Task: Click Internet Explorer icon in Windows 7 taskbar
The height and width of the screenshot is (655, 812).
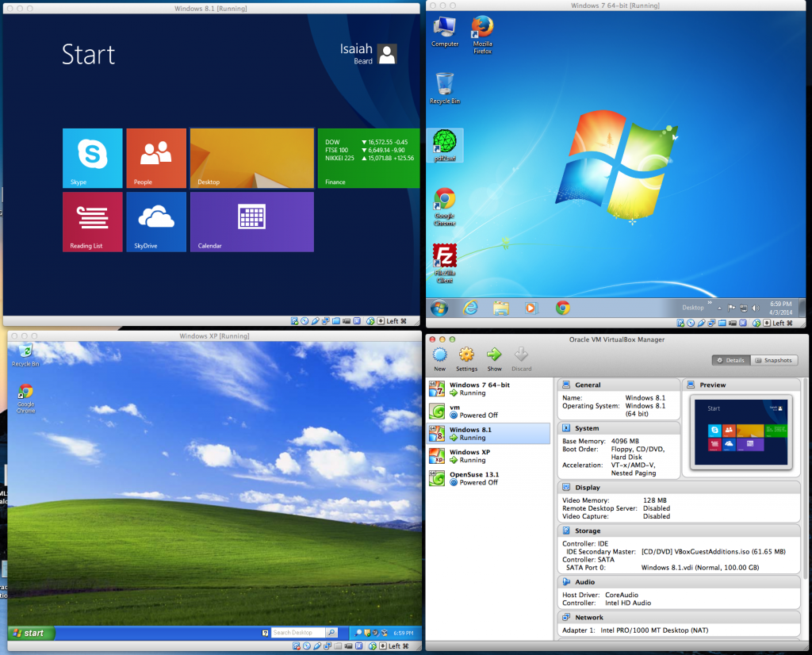Action: point(471,308)
